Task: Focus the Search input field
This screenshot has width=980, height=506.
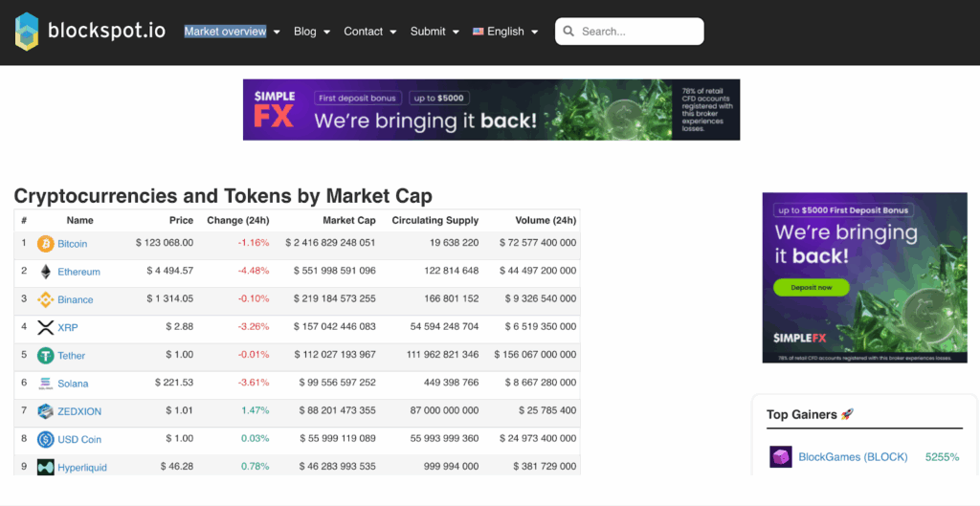Action: pos(637,32)
